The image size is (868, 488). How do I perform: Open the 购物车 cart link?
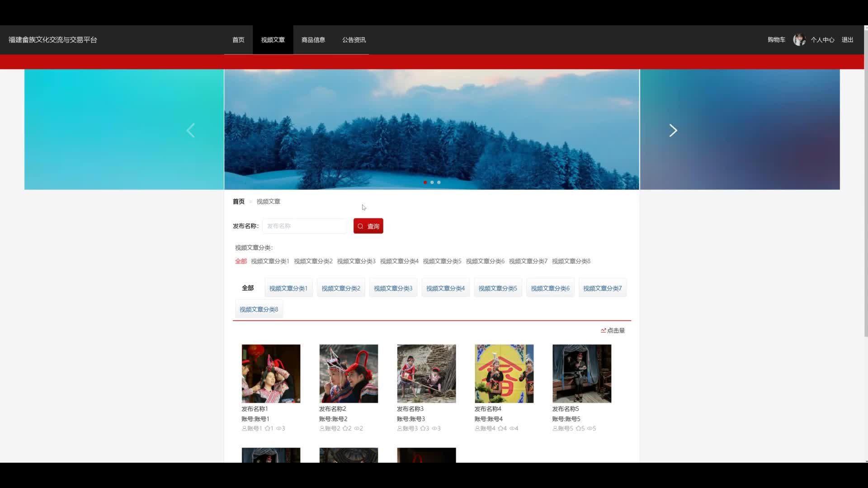[776, 40]
